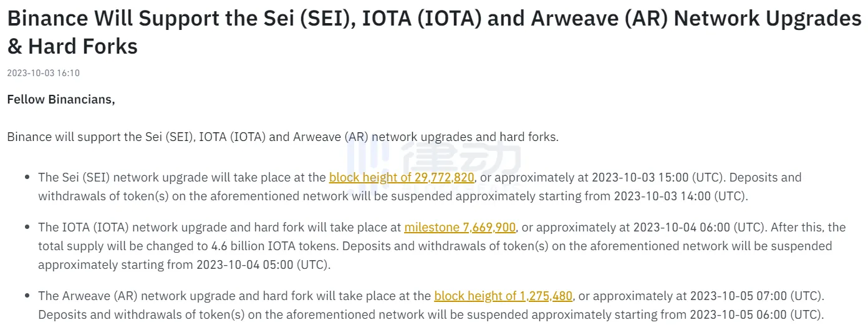Click the intro sentence Binance will support
The image size is (868, 330).
282,137
